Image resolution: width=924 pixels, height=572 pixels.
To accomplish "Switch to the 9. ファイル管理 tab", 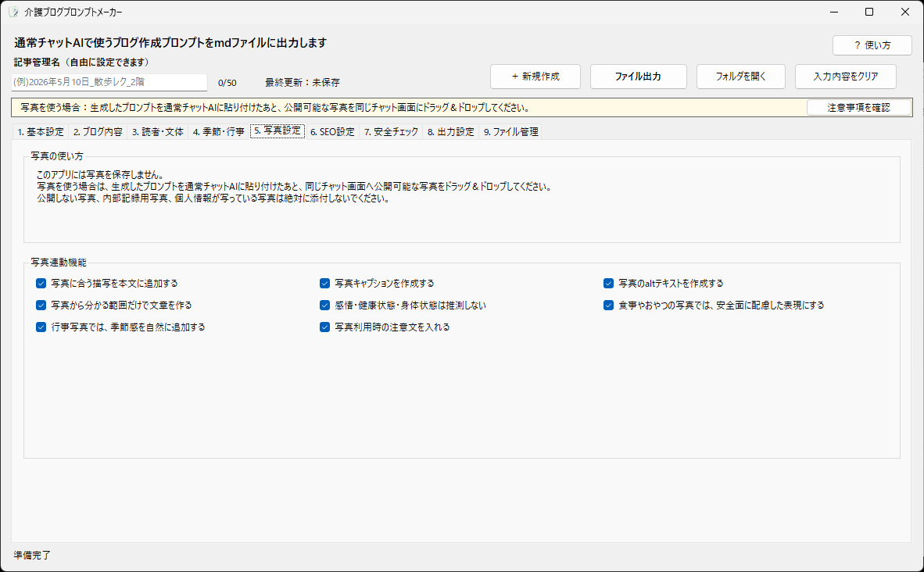I will pyautogui.click(x=511, y=132).
